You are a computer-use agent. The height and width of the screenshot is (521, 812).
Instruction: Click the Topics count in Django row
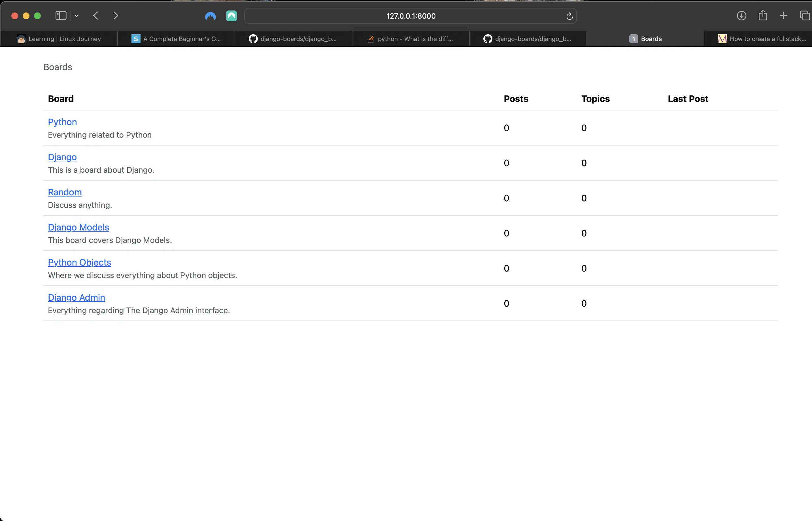point(584,163)
